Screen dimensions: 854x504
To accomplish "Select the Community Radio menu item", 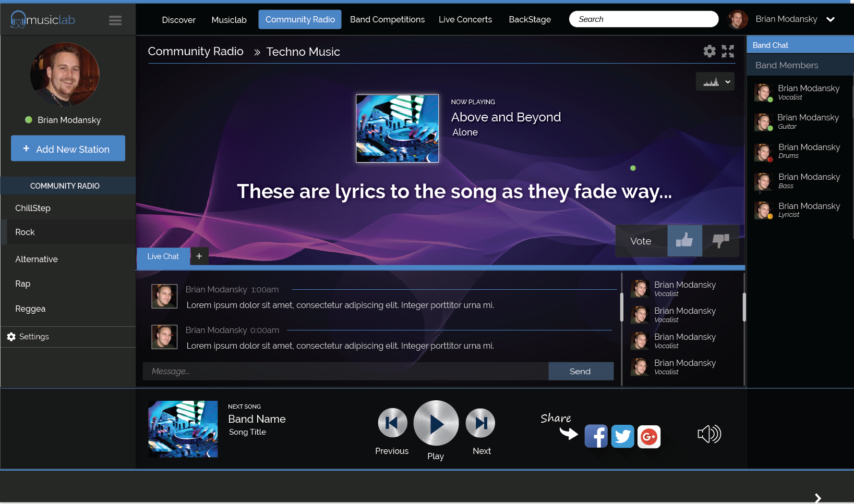I will coord(300,19).
